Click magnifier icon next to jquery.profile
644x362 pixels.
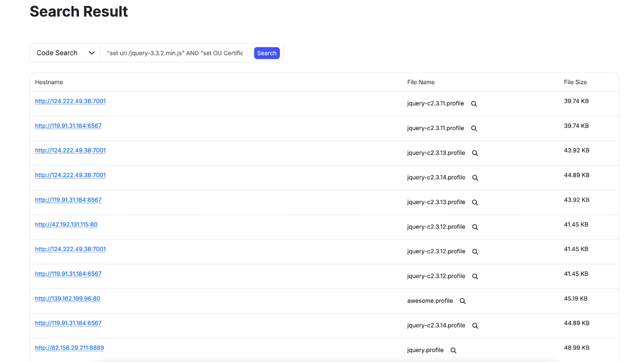click(453, 350)
